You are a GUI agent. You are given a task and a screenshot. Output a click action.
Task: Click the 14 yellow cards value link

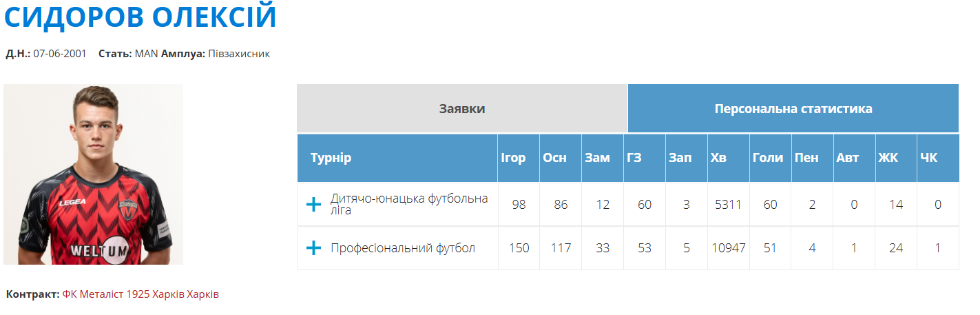coord(896,205)
